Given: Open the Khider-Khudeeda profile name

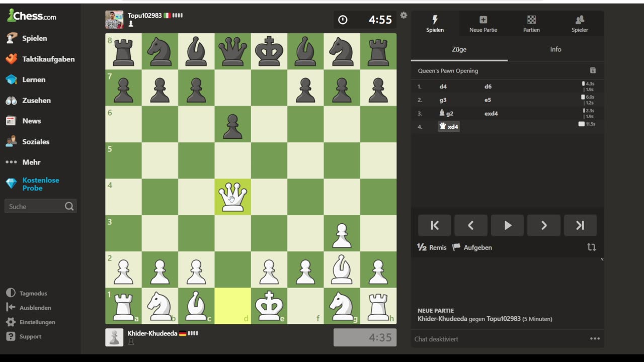Looking at the screenshot, I should (x=152, y=333).
